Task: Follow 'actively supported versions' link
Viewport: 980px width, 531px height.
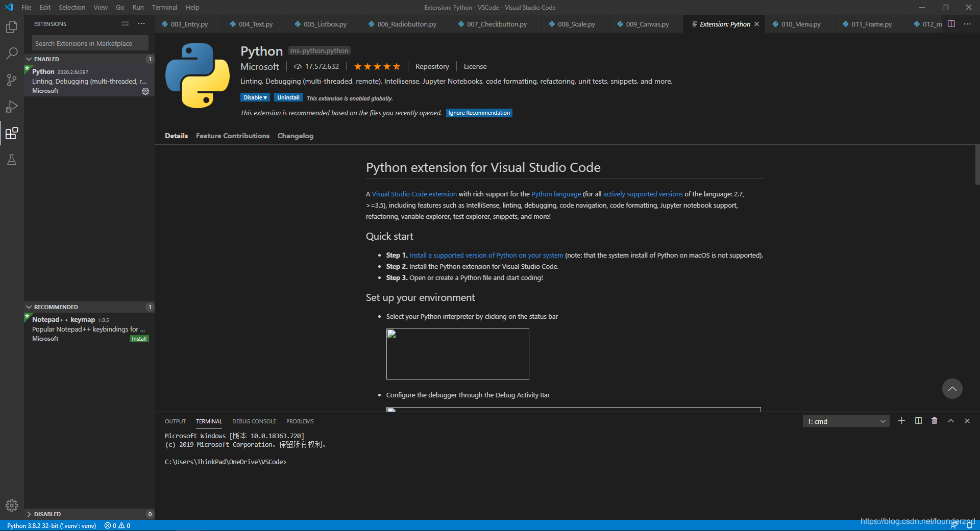Action: pos(643,194)
